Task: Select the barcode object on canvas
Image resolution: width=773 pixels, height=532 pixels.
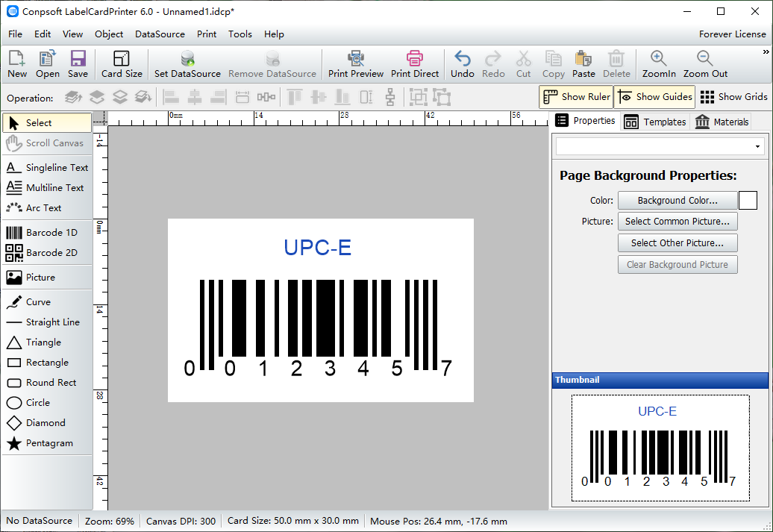Action: click(318, 328)
